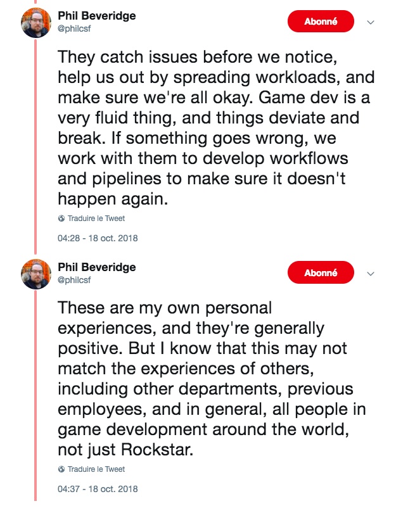Expand the chevron menu on the first tweet
The image size is (396, 532).
[x=371, y=22]
